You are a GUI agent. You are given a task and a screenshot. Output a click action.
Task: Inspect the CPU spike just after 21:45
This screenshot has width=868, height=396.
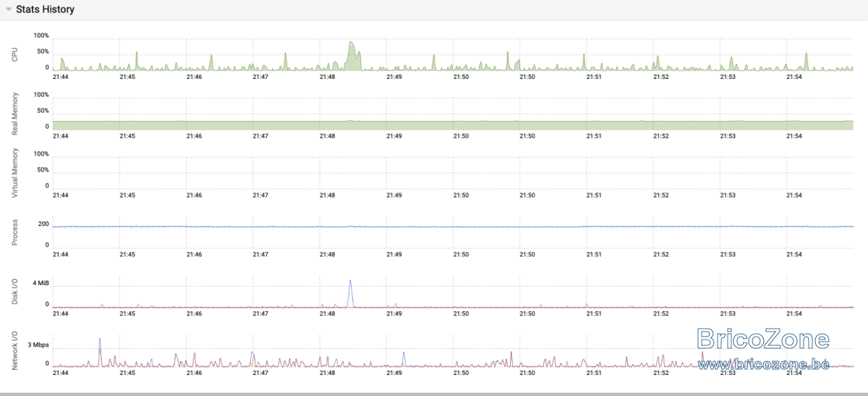click(x=137, y=61)
